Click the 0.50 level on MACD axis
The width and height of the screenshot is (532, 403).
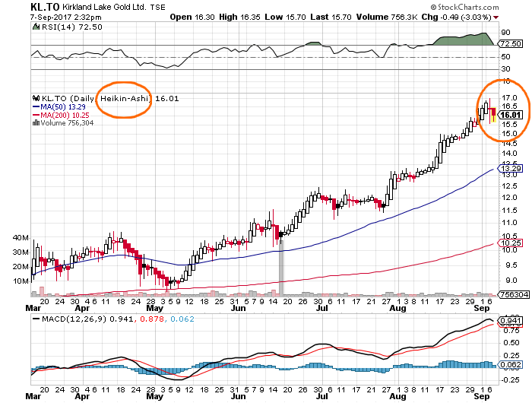pos(510,343)
